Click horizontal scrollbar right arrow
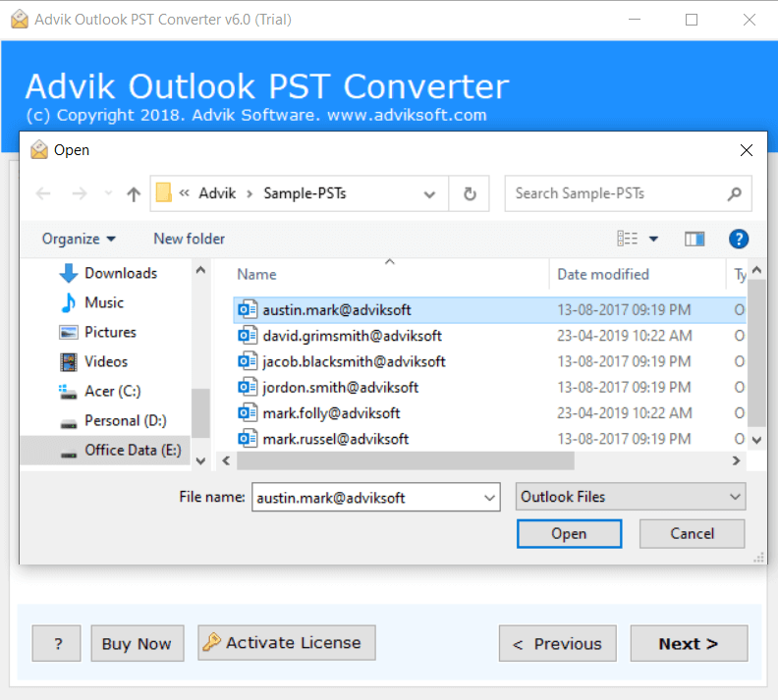This screenshot has height=700, width=778. (x=737, y=461)
